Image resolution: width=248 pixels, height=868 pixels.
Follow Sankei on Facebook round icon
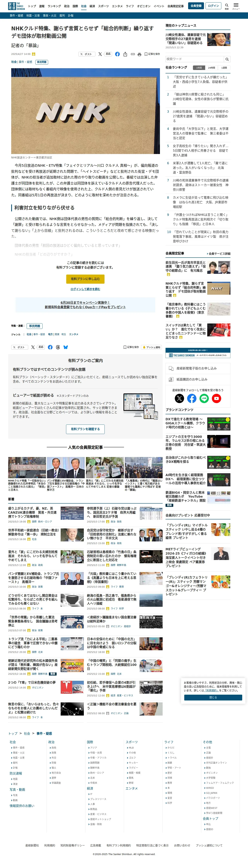pyautogui.click(x=192, y=398)
